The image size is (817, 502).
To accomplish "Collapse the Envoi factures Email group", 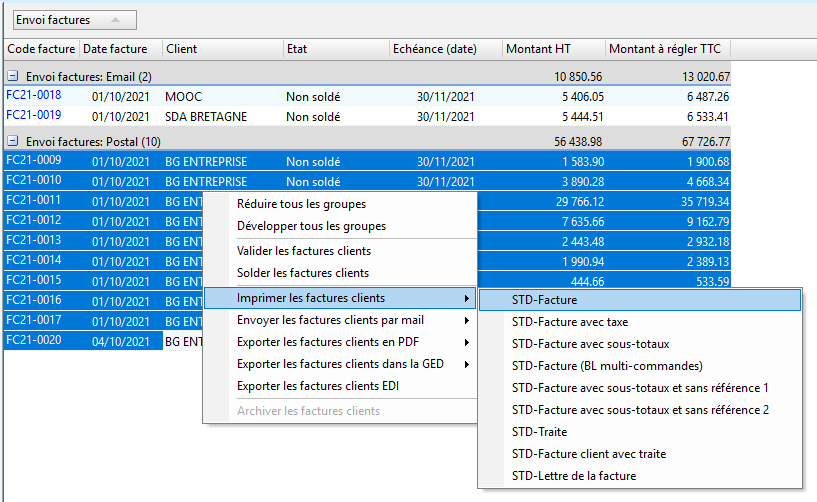I will (12, 76).
